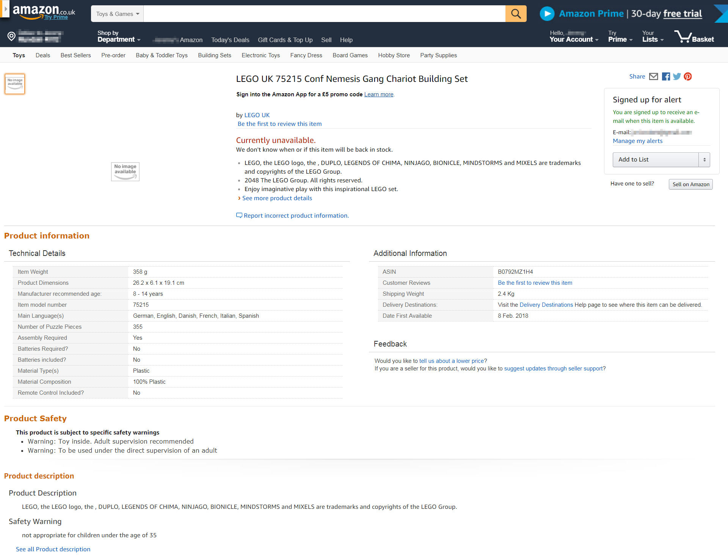Open Hobby Store category
This screenshot has height=560, width=728.
394,55
